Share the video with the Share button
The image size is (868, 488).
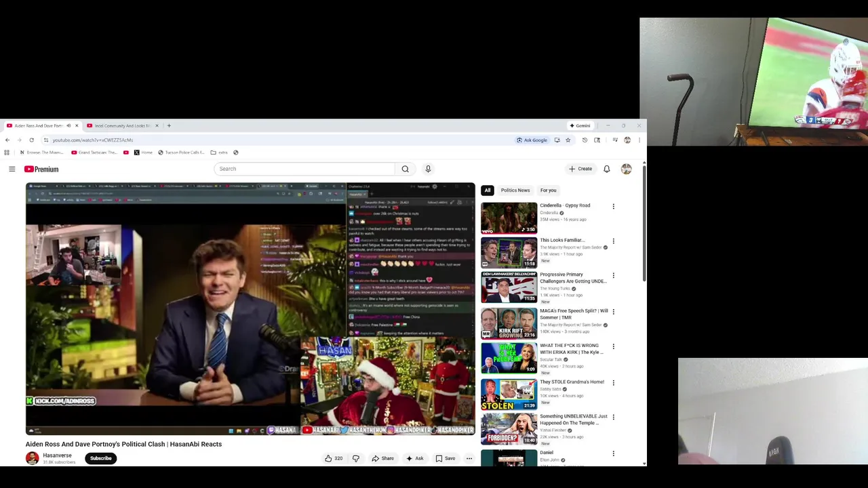pos(382,459)
